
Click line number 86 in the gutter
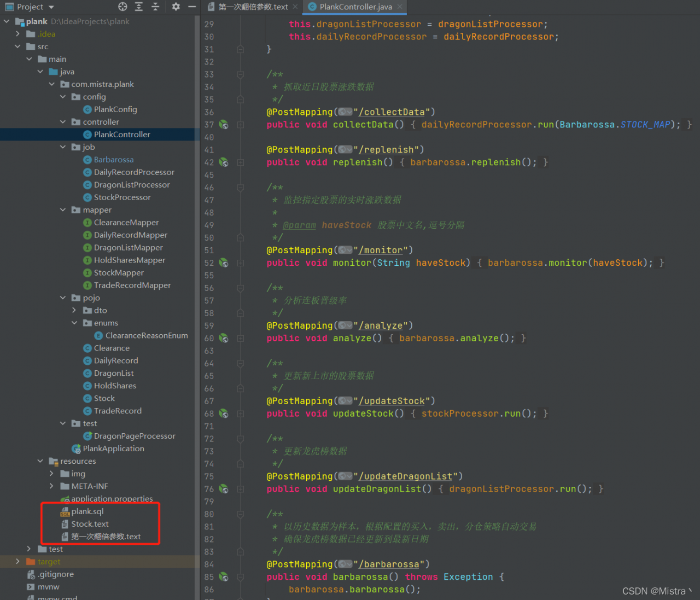coord(209,590)
